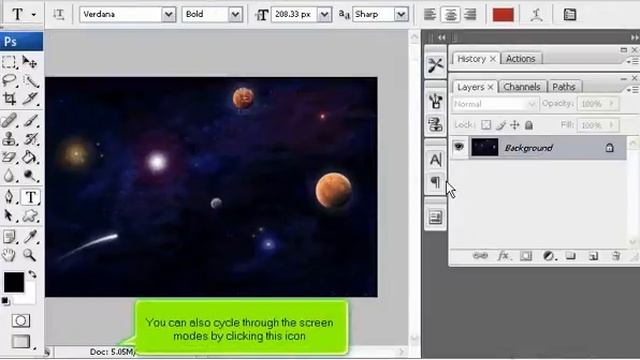Toggle Quick Mask mode

(20, 320)
